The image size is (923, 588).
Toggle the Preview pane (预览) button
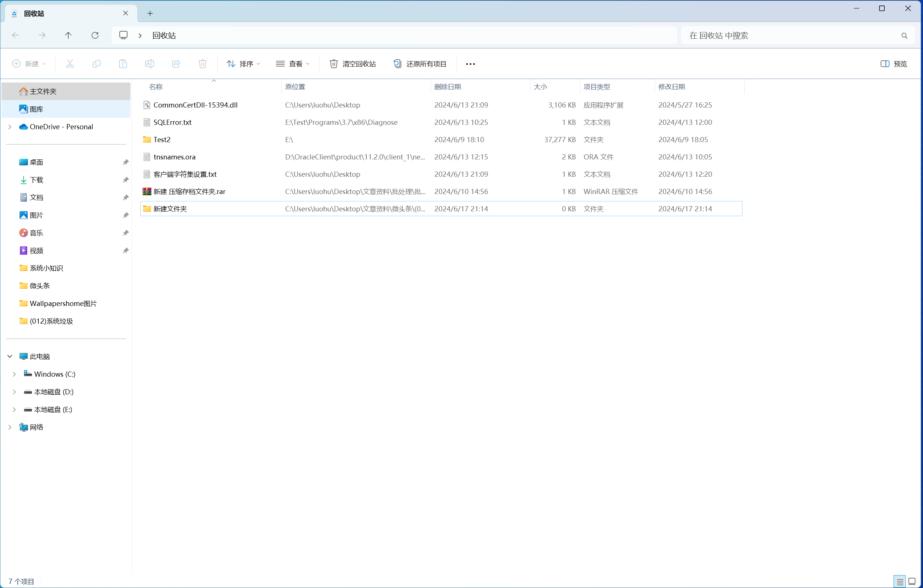[x=894, y=64]
